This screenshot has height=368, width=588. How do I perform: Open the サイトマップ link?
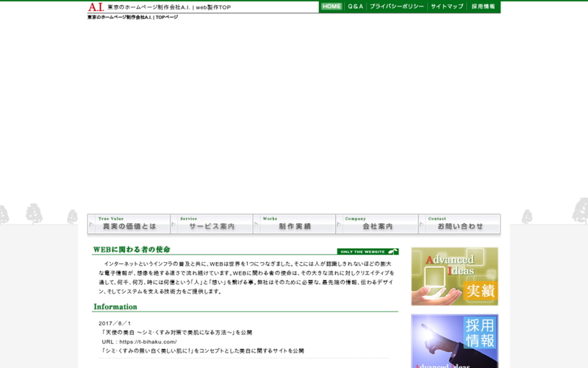447,7
